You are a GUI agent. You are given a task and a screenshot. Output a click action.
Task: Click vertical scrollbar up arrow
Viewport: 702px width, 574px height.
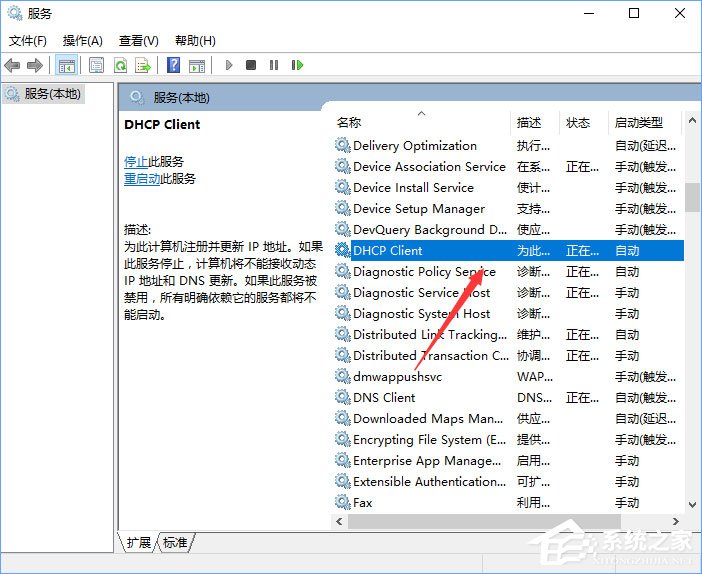692,120
